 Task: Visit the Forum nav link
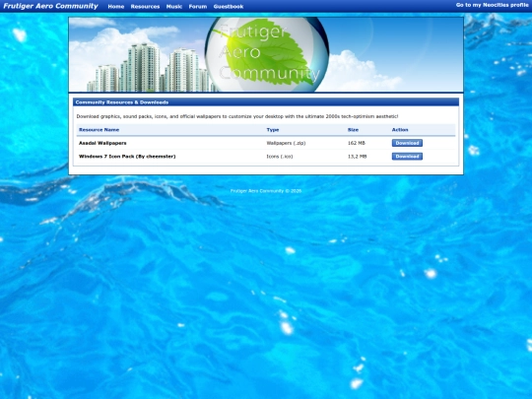(x=198, y=7)
